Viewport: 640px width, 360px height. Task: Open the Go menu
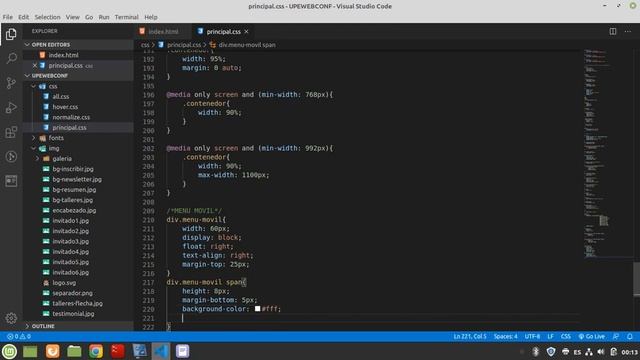click(x=89, y=17)
